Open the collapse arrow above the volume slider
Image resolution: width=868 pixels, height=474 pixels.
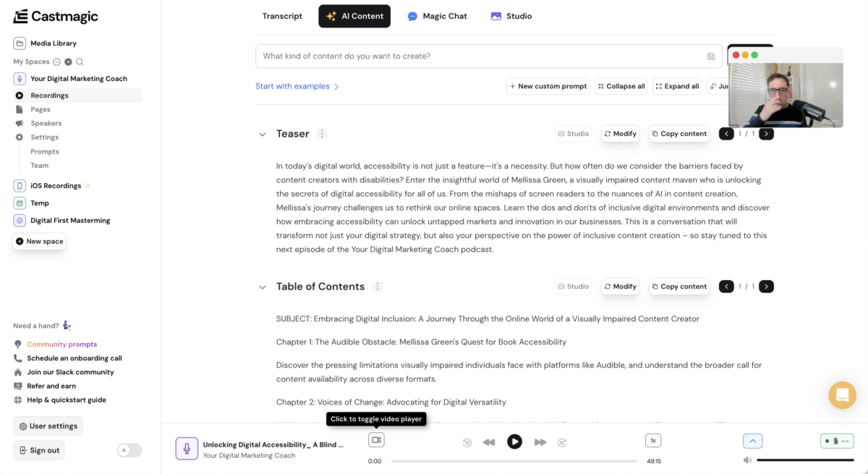point(752,440)
